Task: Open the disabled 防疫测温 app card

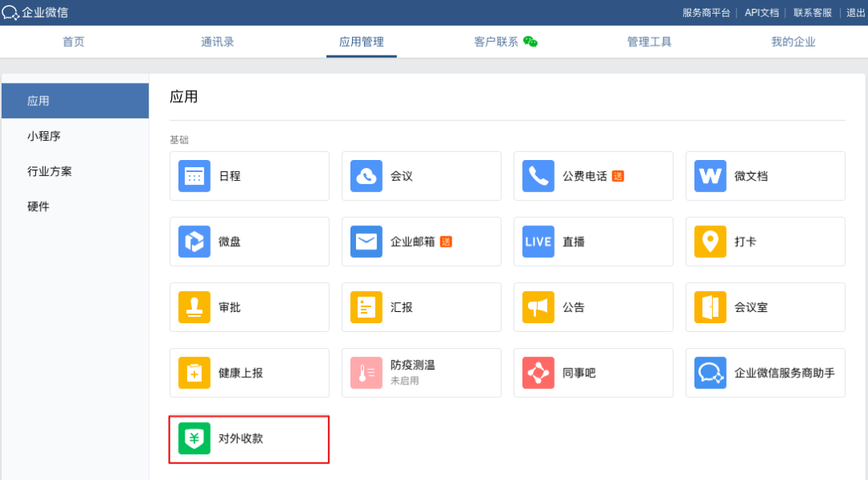Action: tap(421, 373)
